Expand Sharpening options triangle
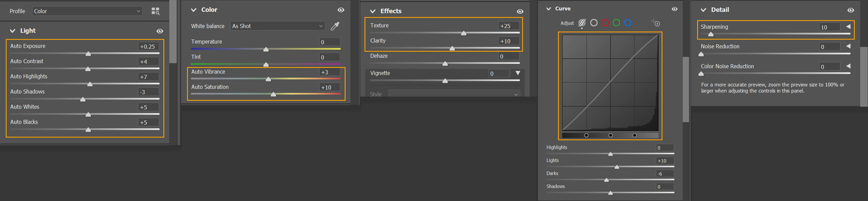Viewport: 868px width, 201px height. 848,27
